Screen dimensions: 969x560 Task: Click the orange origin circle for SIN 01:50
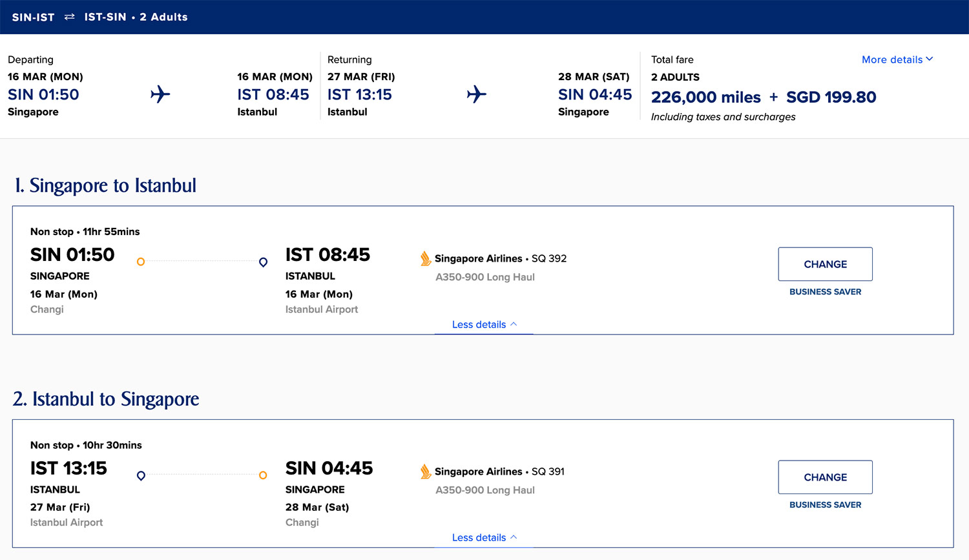tap(141, 262)
